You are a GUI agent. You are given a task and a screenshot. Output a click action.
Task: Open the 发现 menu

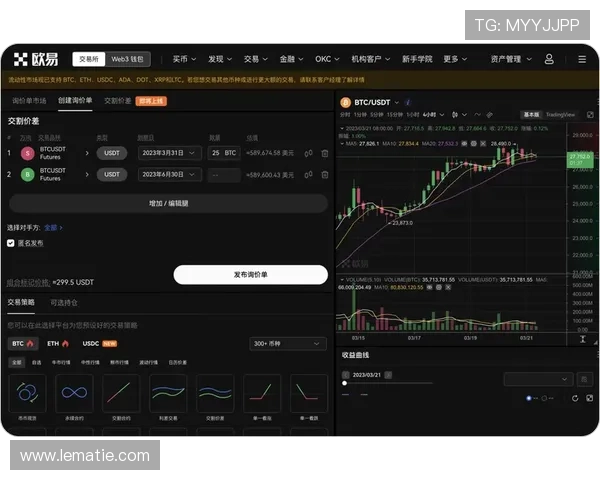(x=220, y=59)
